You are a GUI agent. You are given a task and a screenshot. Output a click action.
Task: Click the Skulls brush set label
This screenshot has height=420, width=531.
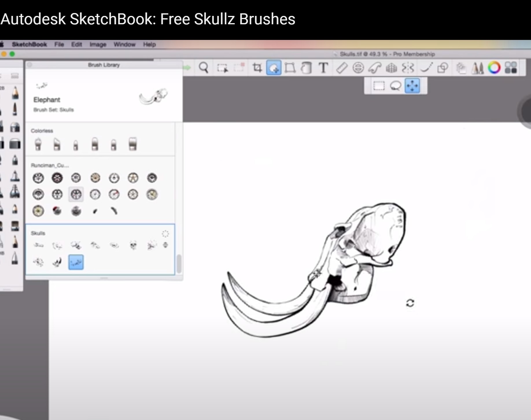click(38, 233)
